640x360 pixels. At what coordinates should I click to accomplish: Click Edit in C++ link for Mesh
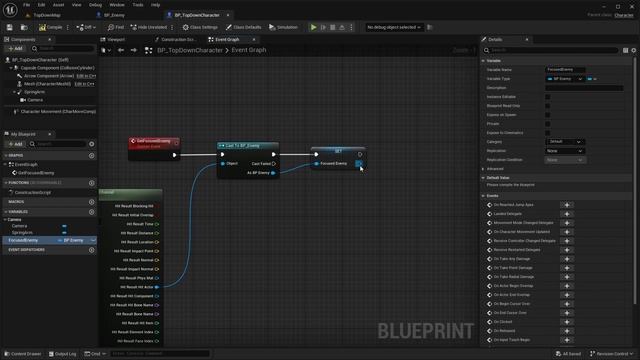pyautogui.click(x=84, y=84)
